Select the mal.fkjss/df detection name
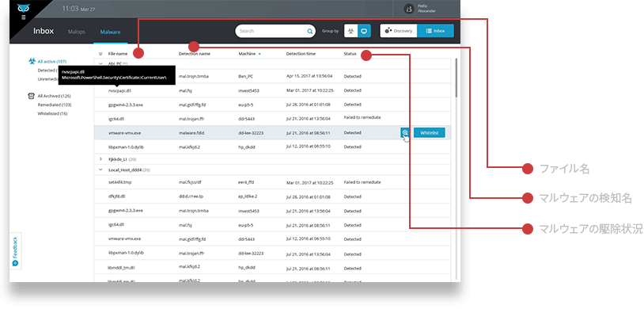644x309 pixels. point(190,182)
